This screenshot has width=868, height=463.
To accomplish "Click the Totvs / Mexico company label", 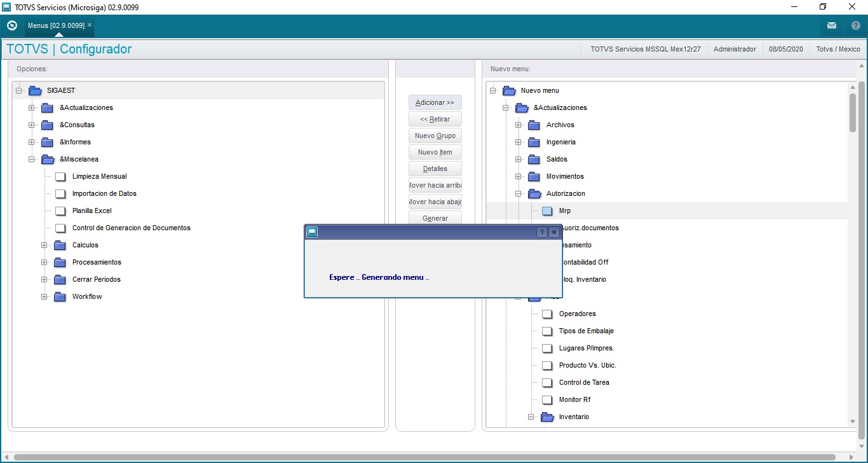I will 838,49.
